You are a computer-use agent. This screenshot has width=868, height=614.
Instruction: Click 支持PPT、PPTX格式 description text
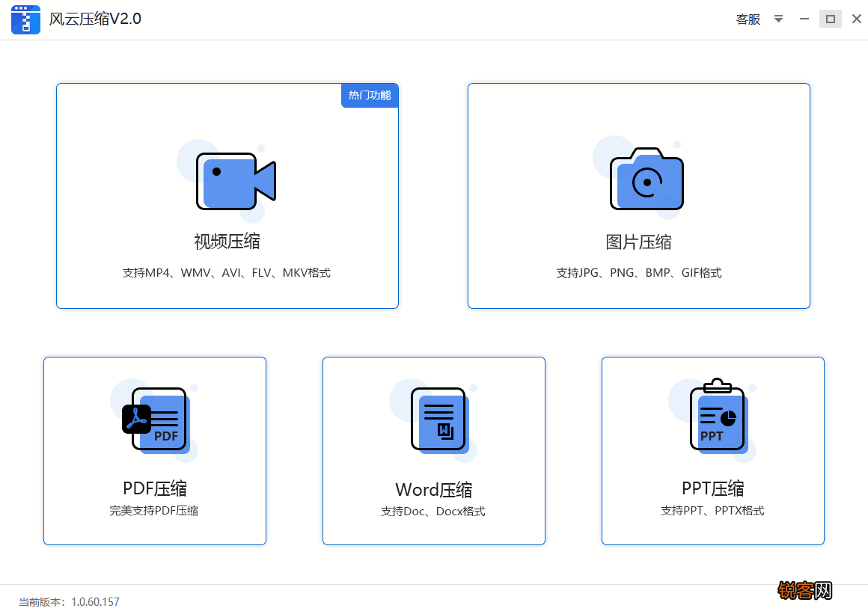(x=712, y=511)
